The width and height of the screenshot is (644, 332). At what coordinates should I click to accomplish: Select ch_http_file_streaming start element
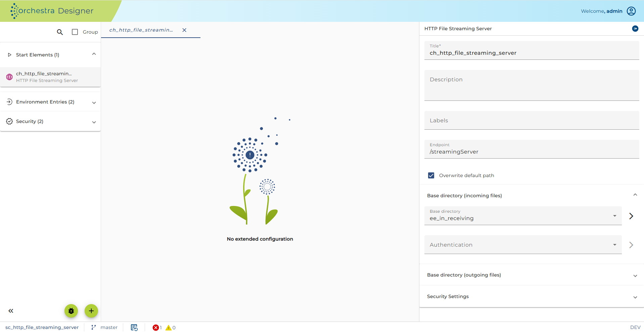coord(50,77)
